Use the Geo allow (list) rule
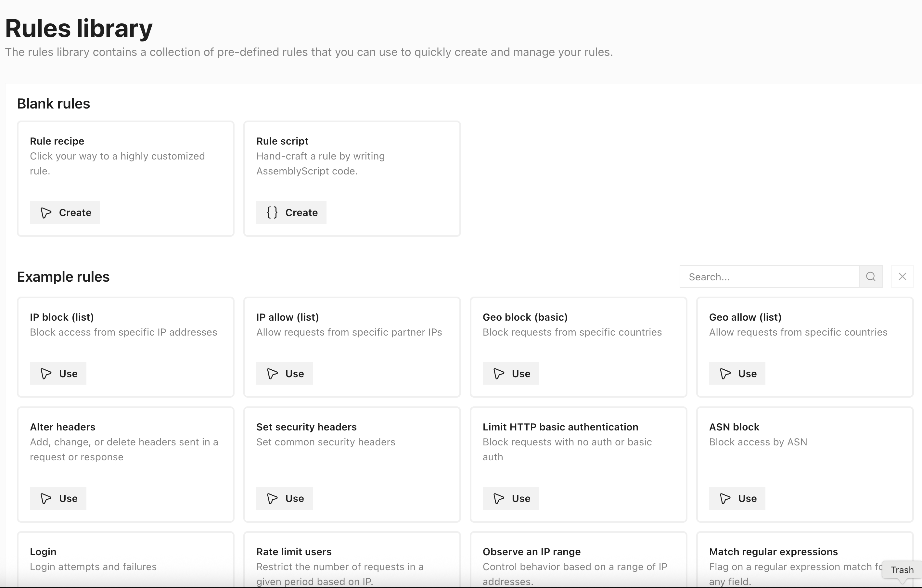The width and height of the screenshot is (922, 588). [737, 373]
